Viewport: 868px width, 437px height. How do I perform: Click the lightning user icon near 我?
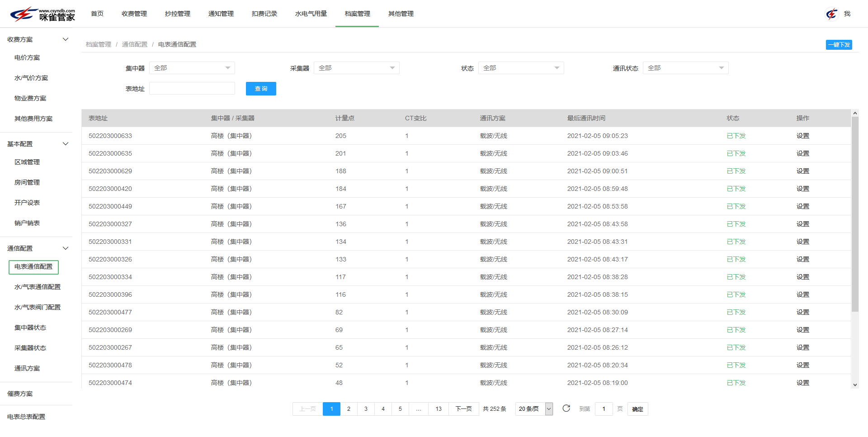[832, 14]
